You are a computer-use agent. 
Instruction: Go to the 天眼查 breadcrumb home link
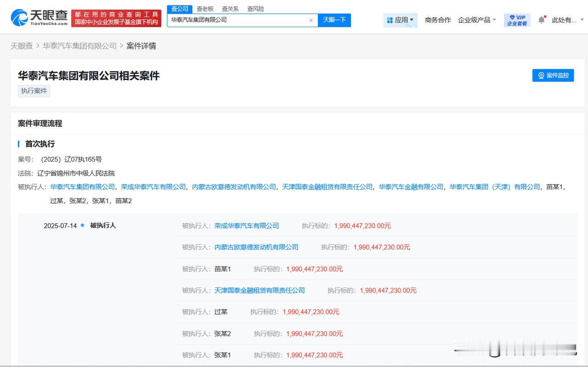(22, 46)
